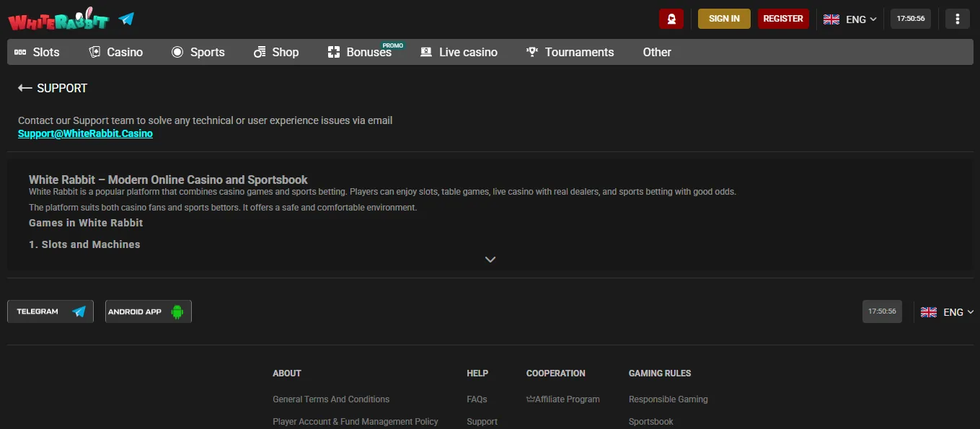Select the live casino dealer icon
Viewport: 980px width, 429px height.
(426, 52)
